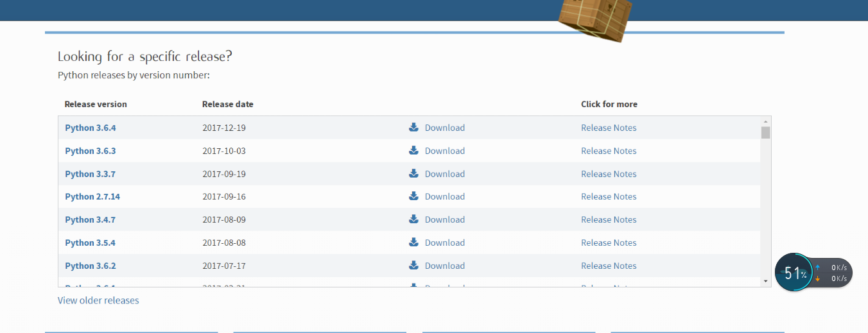View Release Notes for Python 3.6.4
This screenshot has height=333, width=868.
tap(609, 128)
